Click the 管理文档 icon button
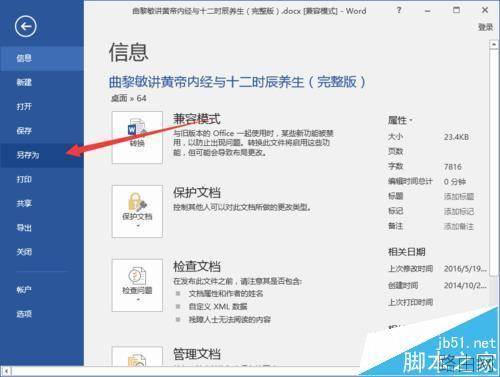Screen dimensions: 500x377 point(137,356)
